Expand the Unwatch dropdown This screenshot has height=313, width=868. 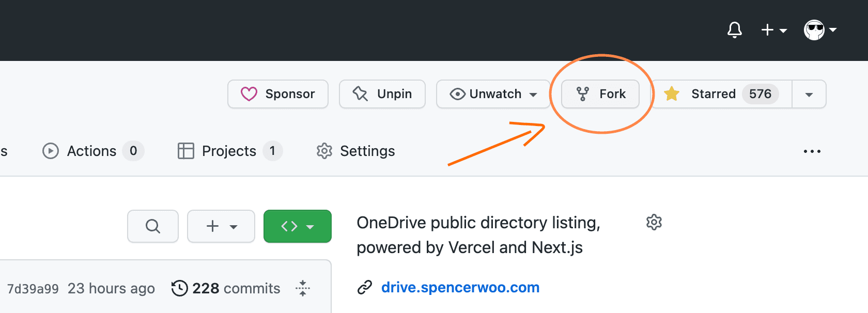point(534,94)
